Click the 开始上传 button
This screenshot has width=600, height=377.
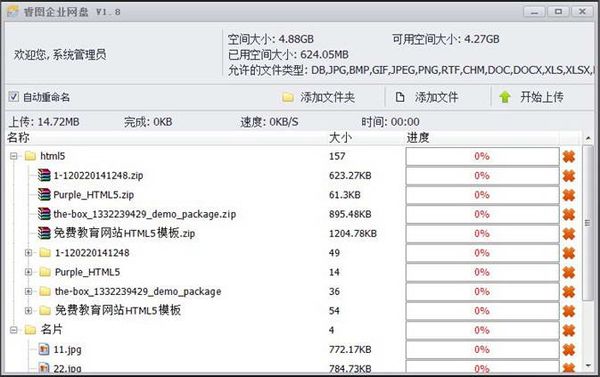click(x=531, y=97)
